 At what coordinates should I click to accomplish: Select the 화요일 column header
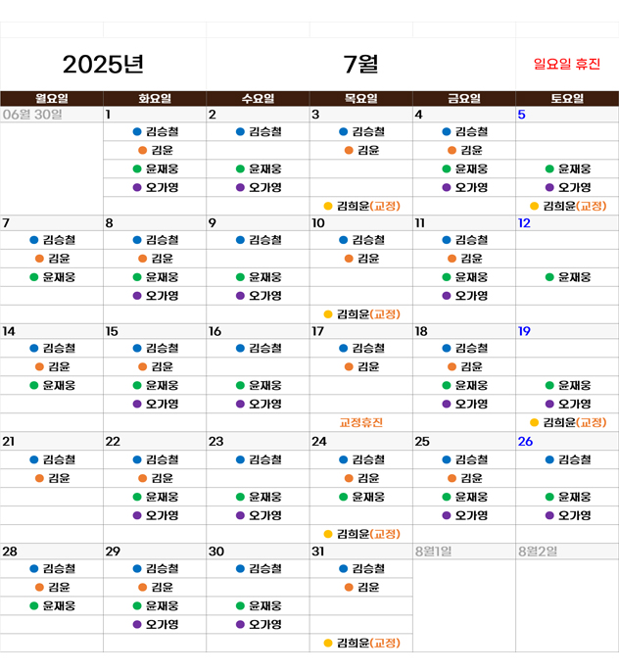point(155,99)
